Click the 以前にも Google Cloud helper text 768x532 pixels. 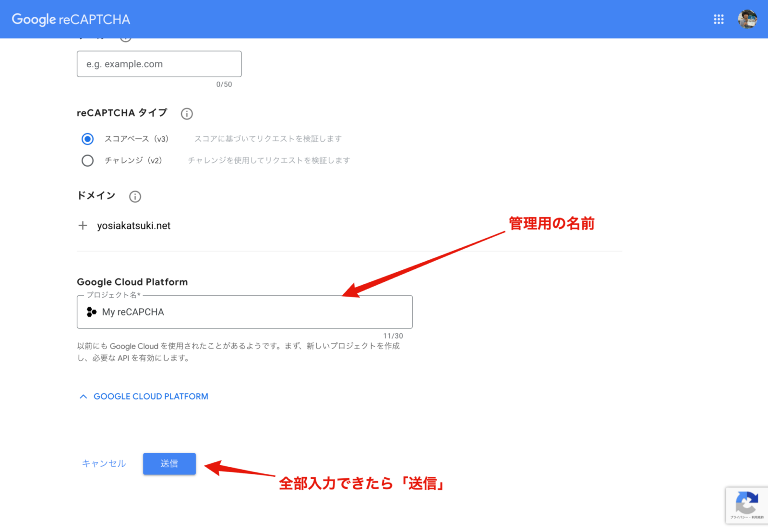239,352
